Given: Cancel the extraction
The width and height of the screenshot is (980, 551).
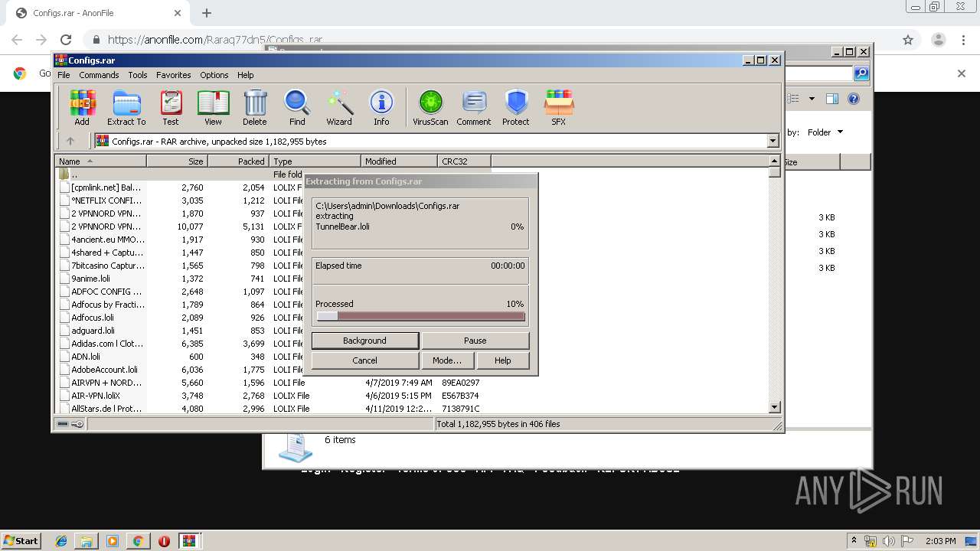Looking at the screenshot, I should tap(365, 360).
